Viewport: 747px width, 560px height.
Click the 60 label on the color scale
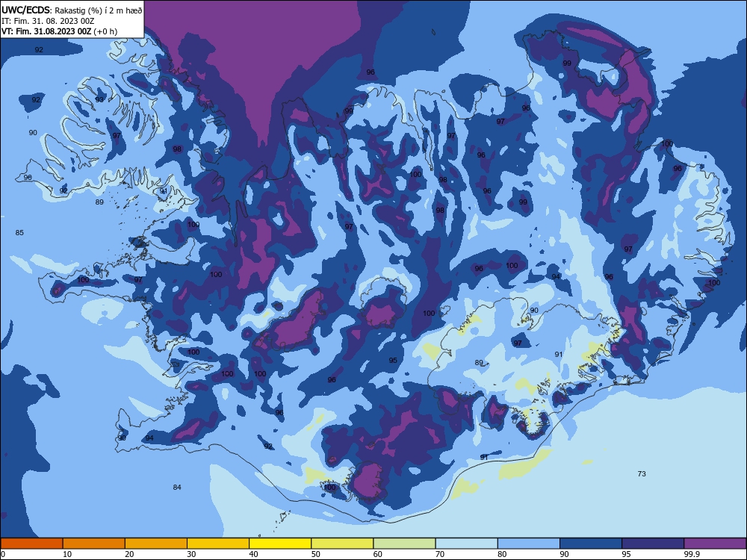(x=378, y=554)
